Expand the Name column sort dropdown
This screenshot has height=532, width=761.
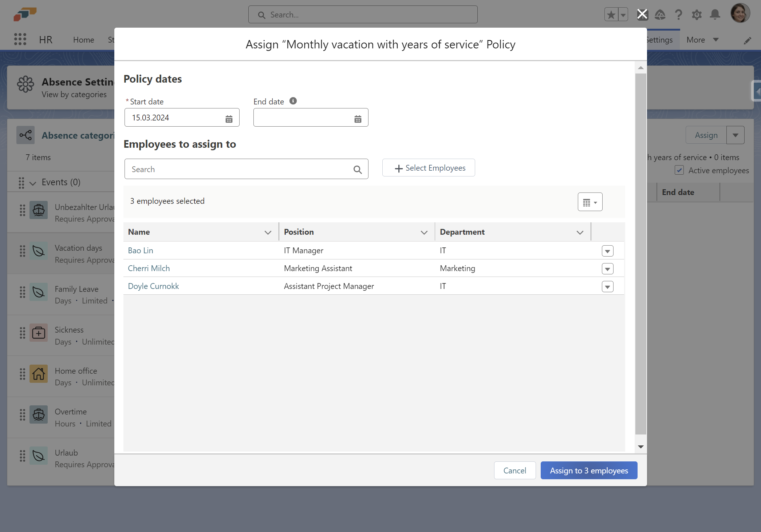[x=268, y=232]
